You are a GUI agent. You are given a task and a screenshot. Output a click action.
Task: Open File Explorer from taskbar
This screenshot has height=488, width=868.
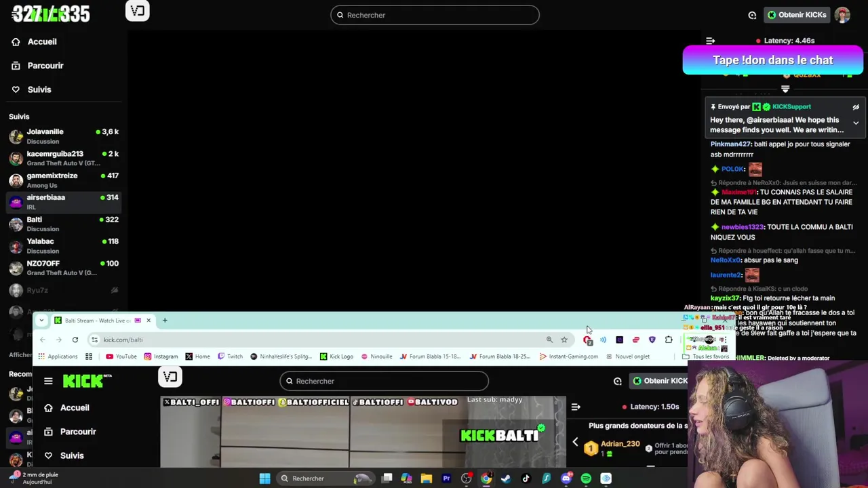[426, 479]
